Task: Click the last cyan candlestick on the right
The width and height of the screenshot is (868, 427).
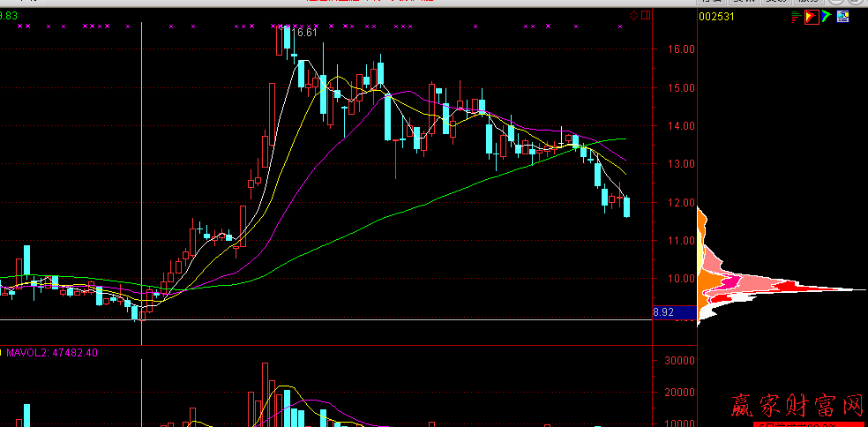Action: 627,207
